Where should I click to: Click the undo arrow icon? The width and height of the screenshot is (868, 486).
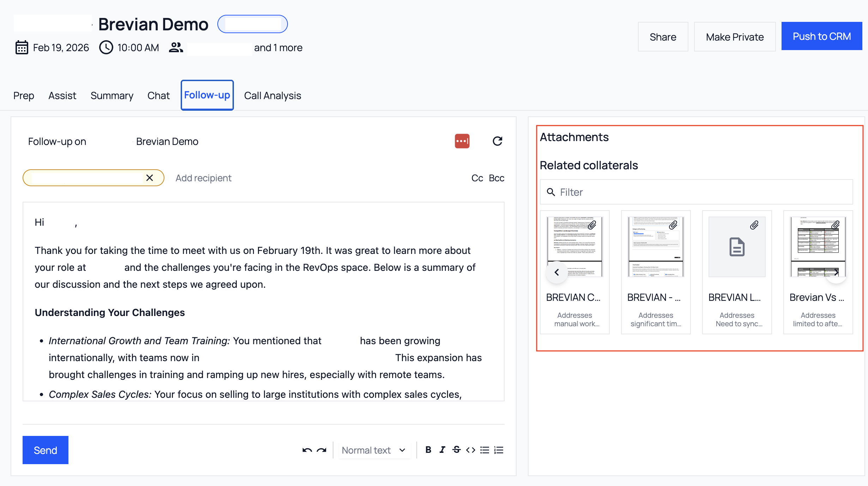coord(307,450)
